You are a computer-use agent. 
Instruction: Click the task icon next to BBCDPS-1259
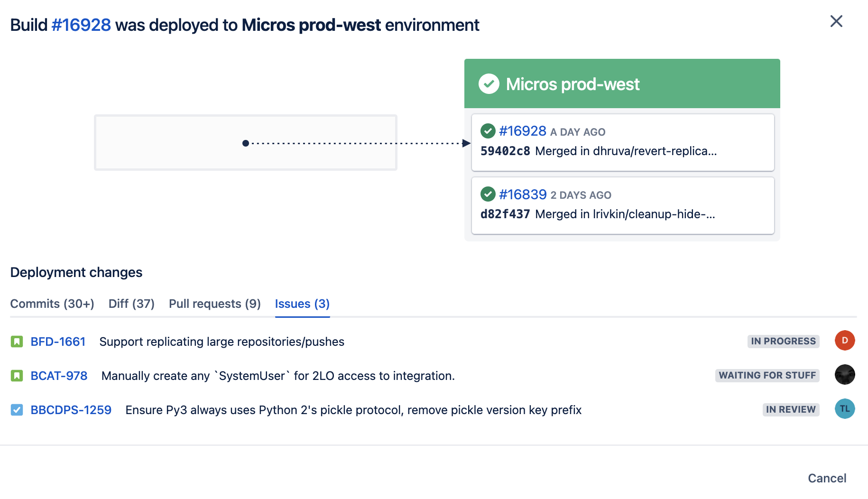click(x=17, y=410)
